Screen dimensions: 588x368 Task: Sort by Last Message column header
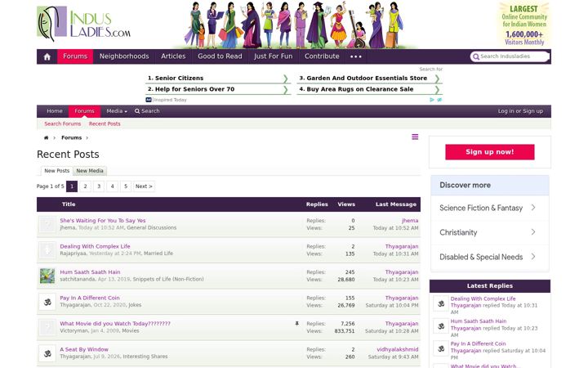pyautogui.click(x=396, y=204)
